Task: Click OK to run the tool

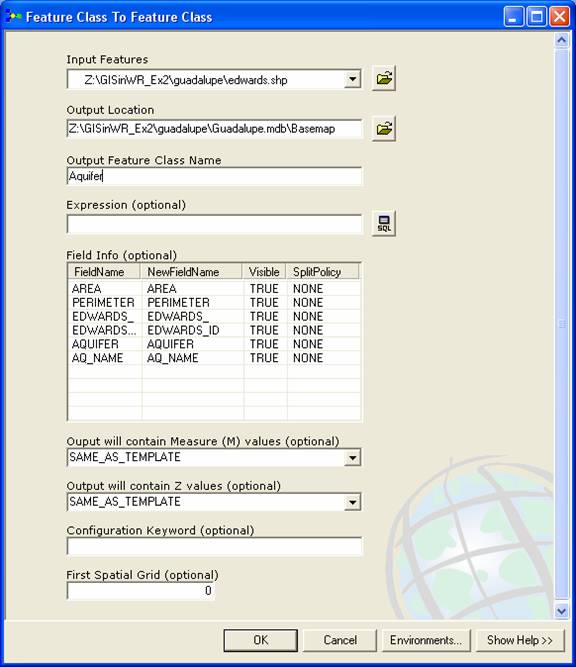Action: tap(260, 640)
